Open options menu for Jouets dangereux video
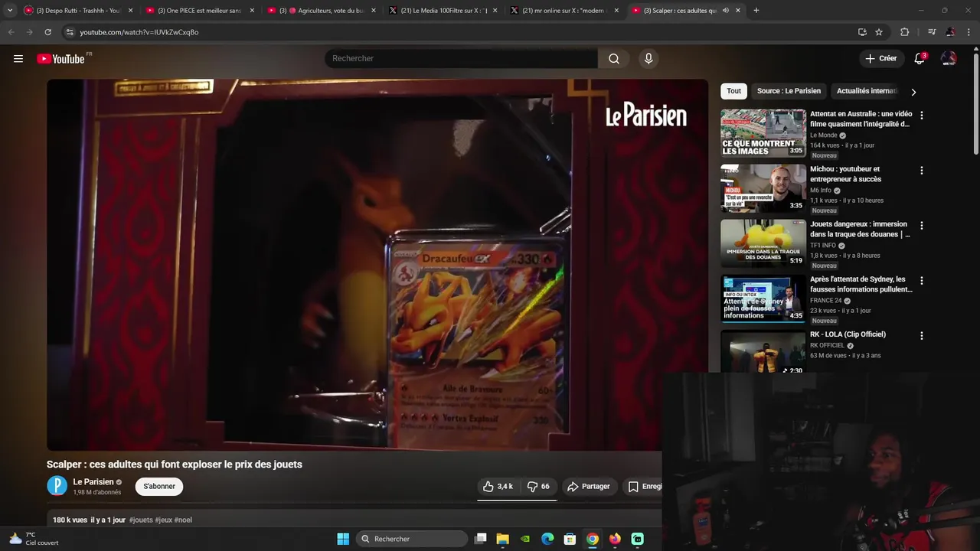This screenshot has width=980, height=551. [x=922, y=226]
